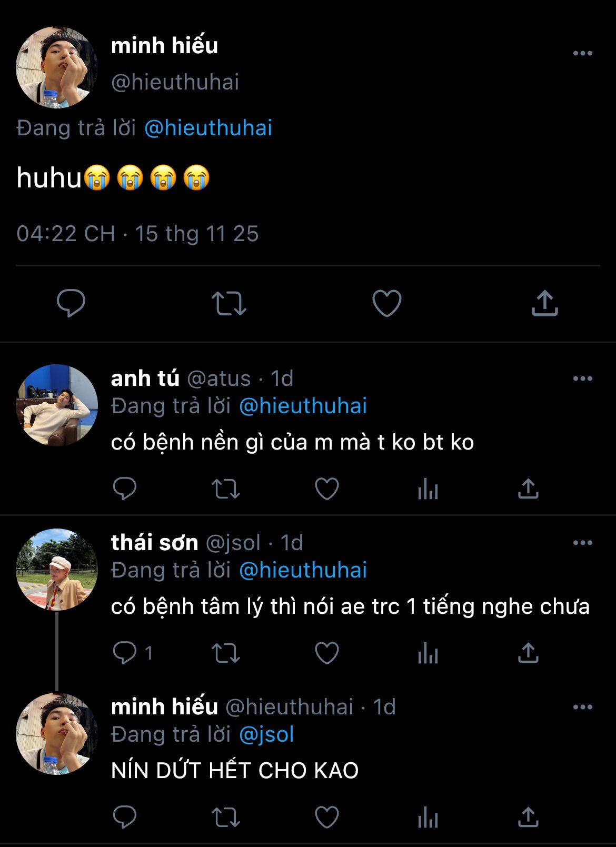Screen dimensions: 616x847
Task: Reply to the main huhu tweet
Action: tap(71, 303)
